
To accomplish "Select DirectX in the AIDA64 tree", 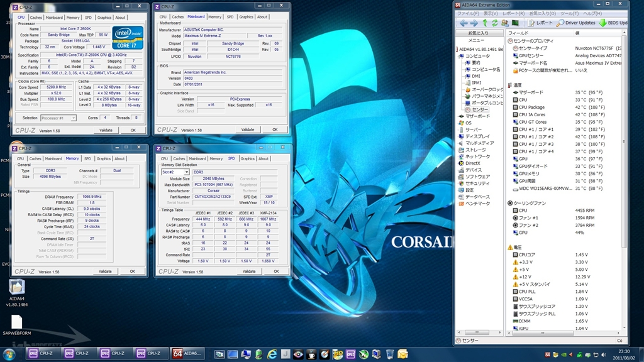I will coord(474,163).
